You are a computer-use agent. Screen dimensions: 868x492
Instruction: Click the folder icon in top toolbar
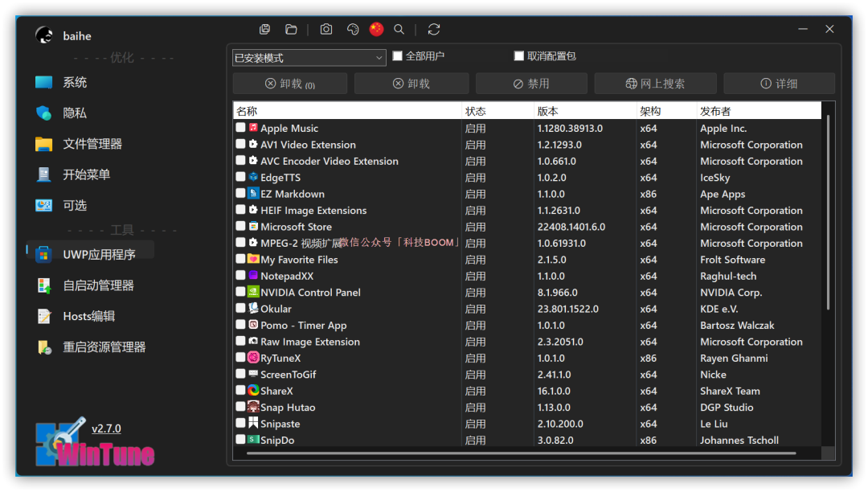pyautogui.click(x=292, y=29)
